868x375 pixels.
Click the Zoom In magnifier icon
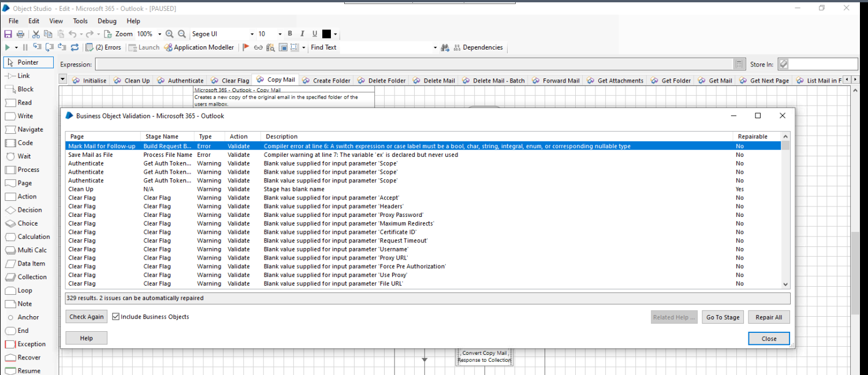point(169,33)
